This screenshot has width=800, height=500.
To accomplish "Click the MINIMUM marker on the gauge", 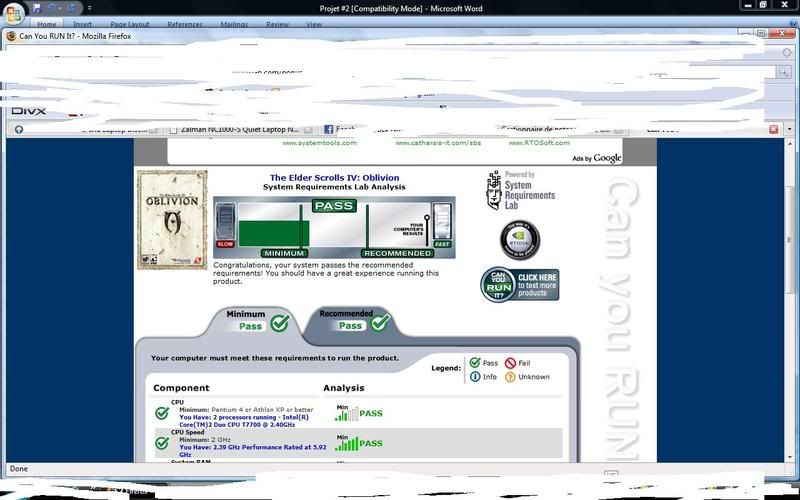I will pos(284,253).
